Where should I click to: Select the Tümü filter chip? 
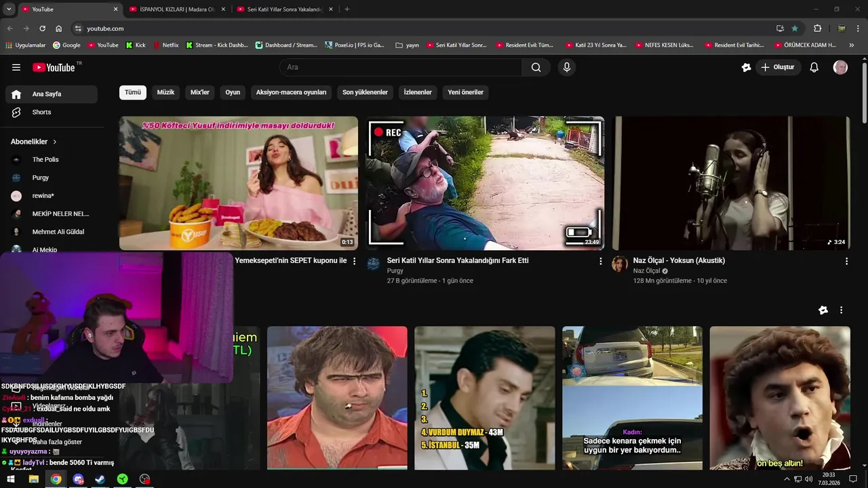point(133,92)
